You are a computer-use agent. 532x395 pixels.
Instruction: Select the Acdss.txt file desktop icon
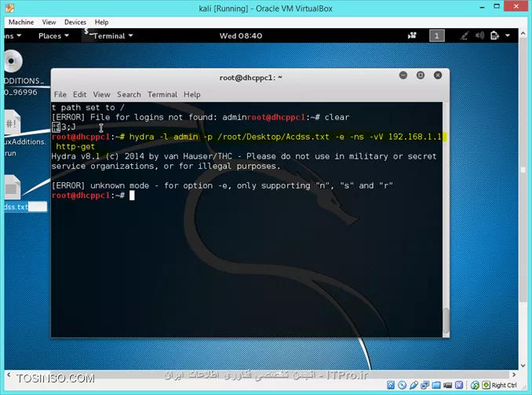[13, 187]
